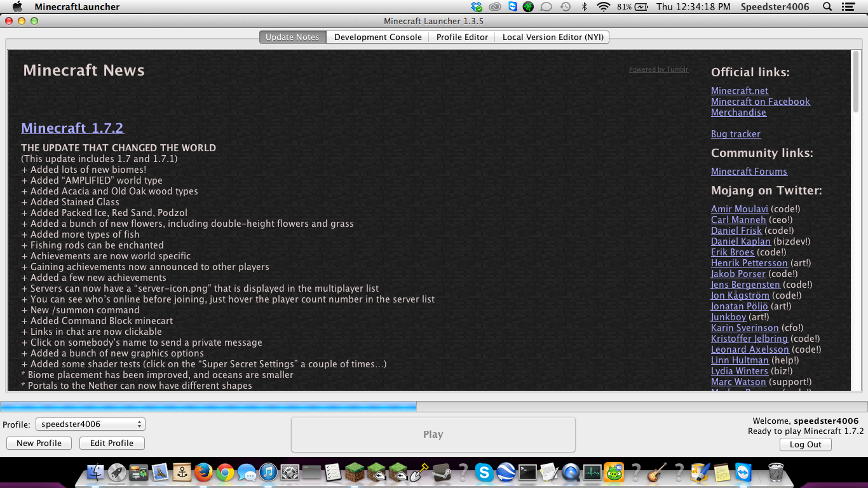Open Skype from the Dock
The height and width of the screenshot is (488, 868).
tap(484, 472)
